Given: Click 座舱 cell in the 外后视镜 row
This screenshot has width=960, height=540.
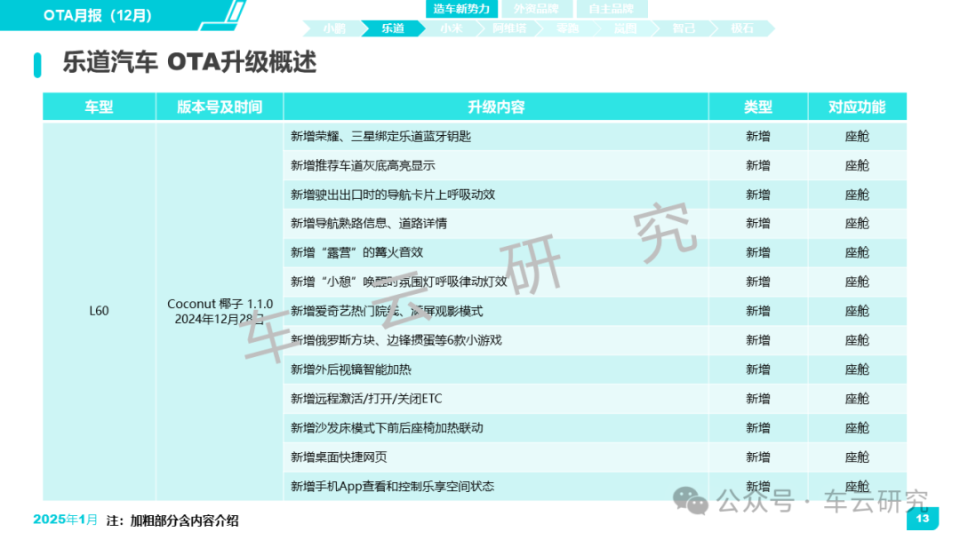Looking at the screenshot, I should point(857,369).
